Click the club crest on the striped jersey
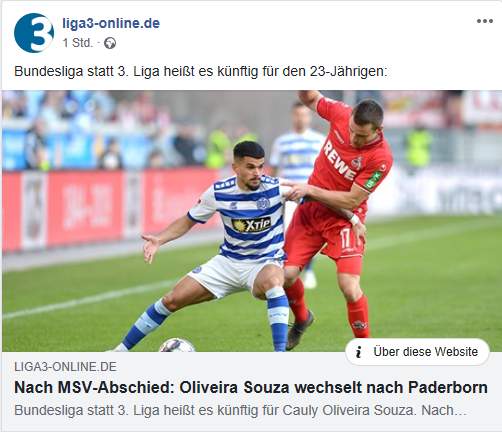Viewport: 502px width, 432px height. pos(262,203)
